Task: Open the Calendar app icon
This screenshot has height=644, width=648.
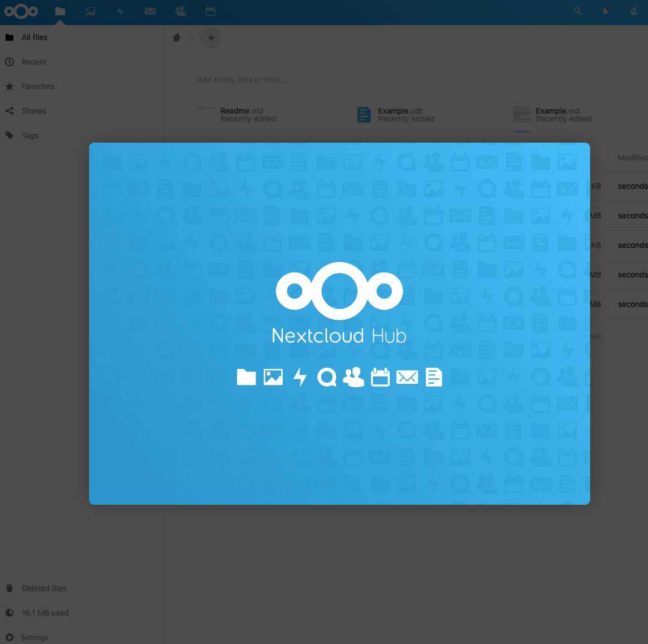Action: (x=210, y=12)
